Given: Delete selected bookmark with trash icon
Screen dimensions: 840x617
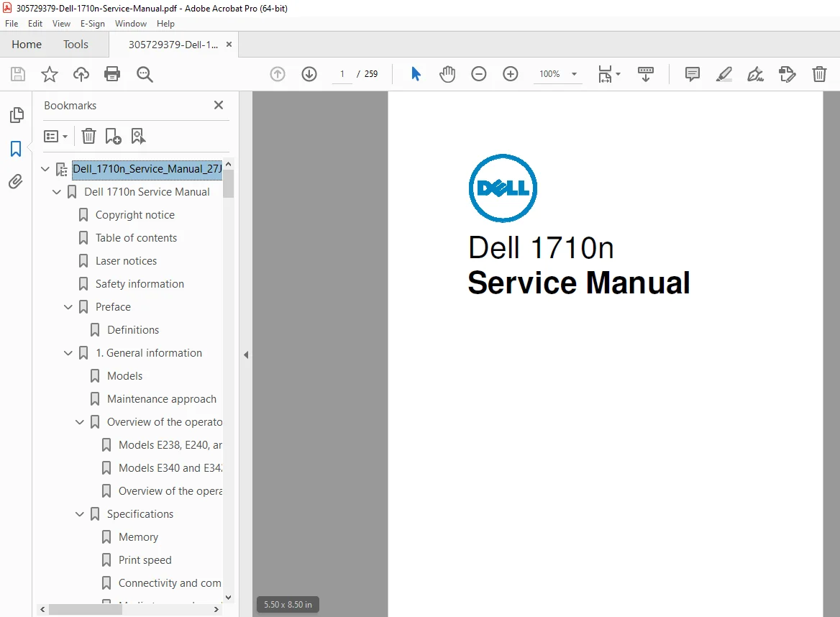Looking at the screenshot, I should click(88, 136).
